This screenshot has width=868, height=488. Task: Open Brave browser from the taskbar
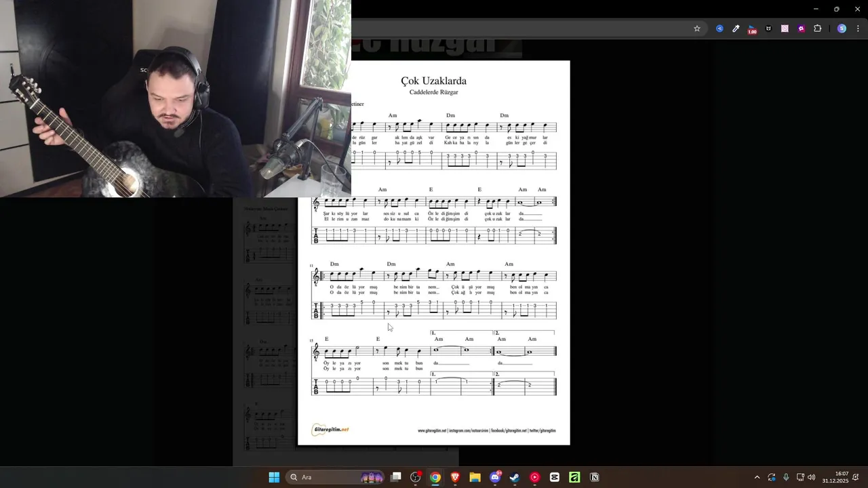[455, 477]
